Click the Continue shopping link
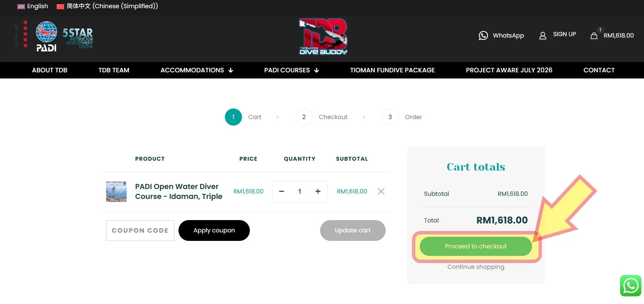Screen dimensions: 644x304 476,267
